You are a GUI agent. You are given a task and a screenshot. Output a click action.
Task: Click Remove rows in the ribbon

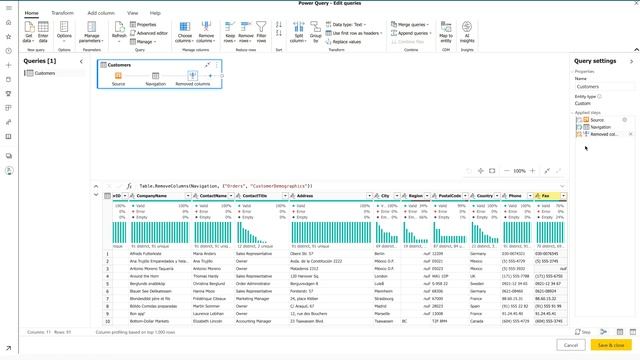click(x=246, y=32)
